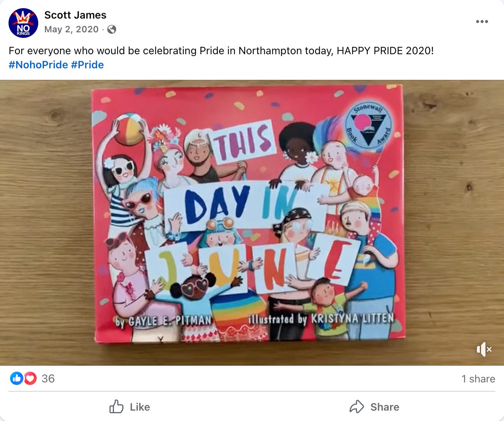
Task: Open the three-dot post options menu
Action: click(x=482, y=22)
